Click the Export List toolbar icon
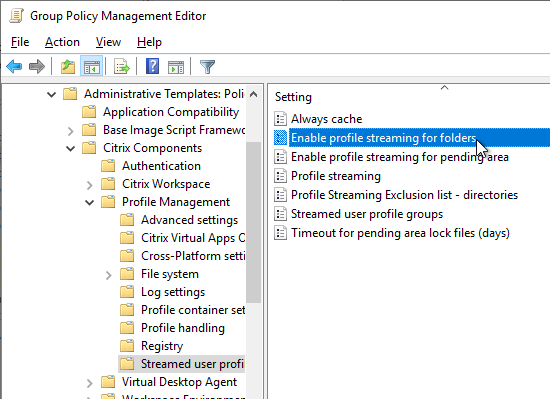The image size is (550, 399). click(122, 66)
